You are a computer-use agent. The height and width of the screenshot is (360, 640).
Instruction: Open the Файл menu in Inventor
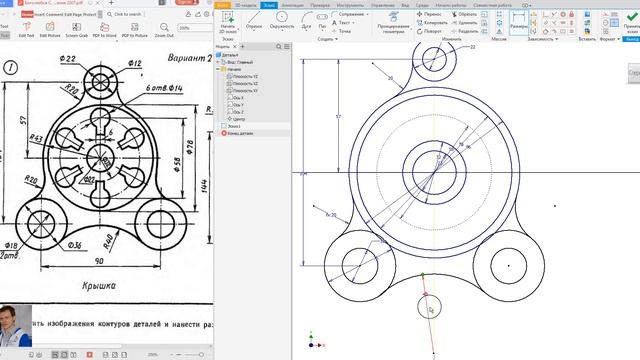(x=223, y=5)
